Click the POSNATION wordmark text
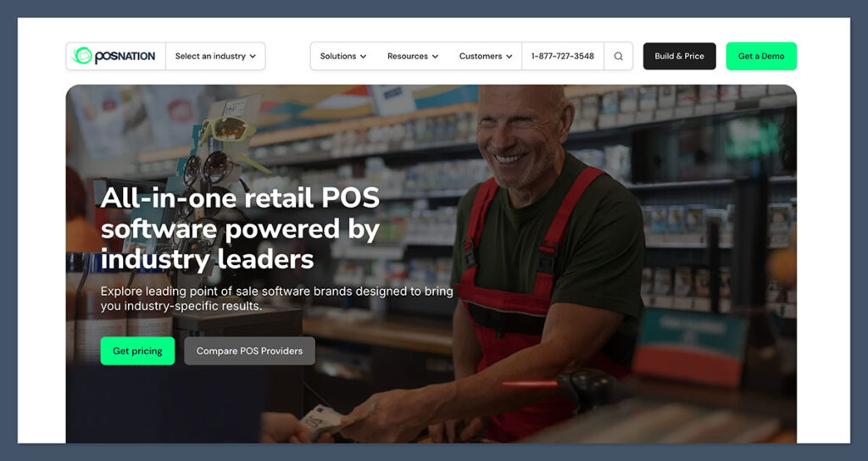The image size is (868, 461). click(x=125, y=56)
